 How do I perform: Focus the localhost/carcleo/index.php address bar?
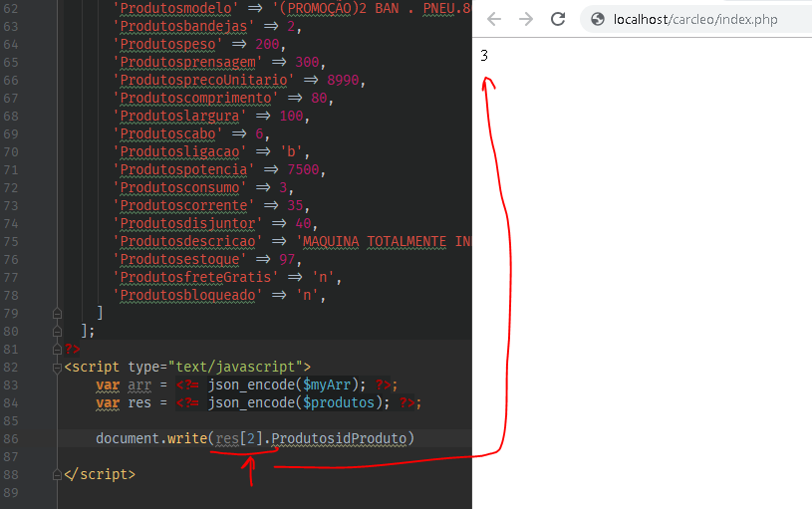(695, 19)
